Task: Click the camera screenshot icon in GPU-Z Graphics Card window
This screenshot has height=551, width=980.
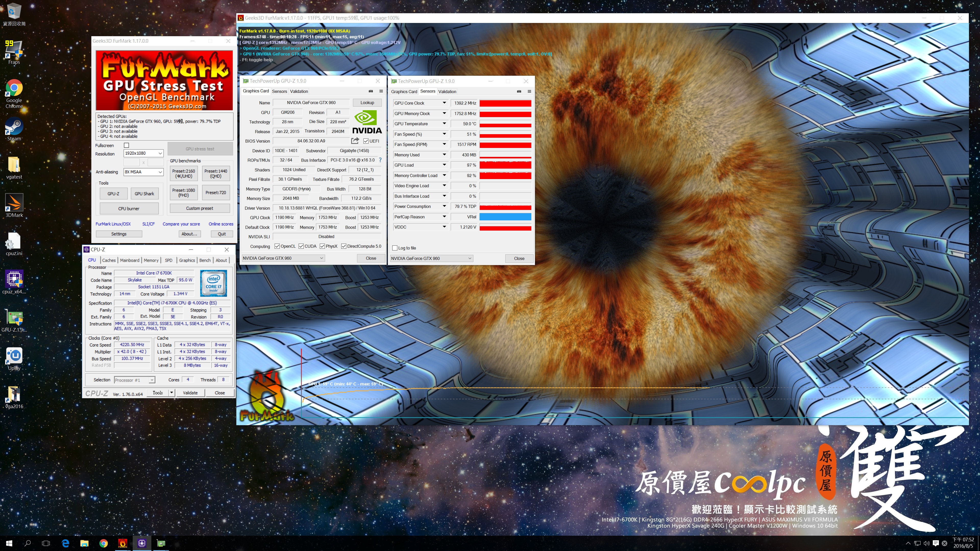Action: 371,91
